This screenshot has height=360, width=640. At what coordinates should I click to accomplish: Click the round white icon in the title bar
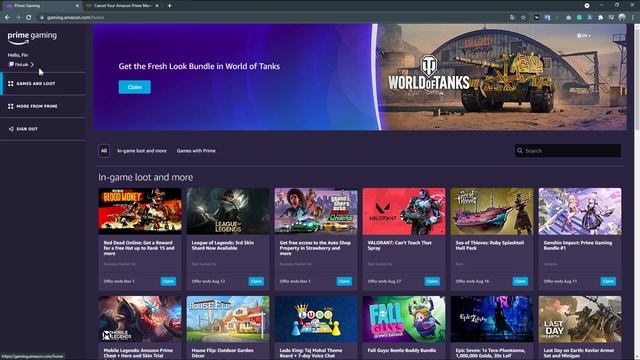(587, 5)
